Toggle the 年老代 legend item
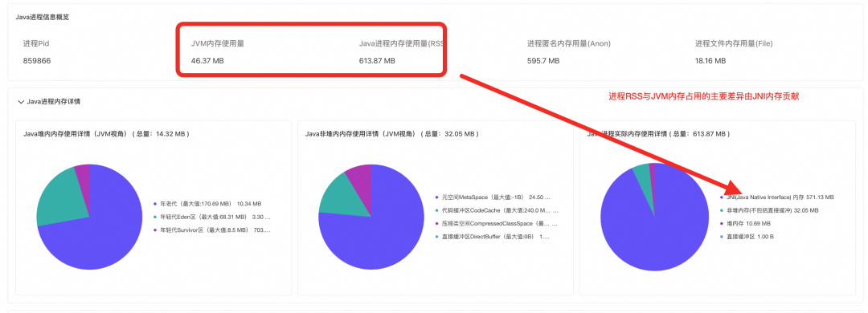868x313 pixels. click(208, 204)
